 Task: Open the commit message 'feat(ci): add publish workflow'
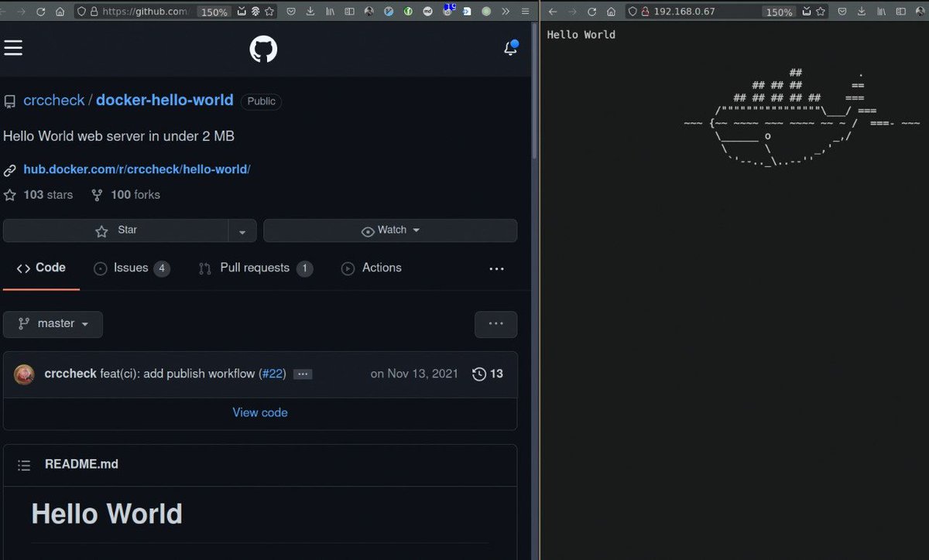click(x=177, y=374)
